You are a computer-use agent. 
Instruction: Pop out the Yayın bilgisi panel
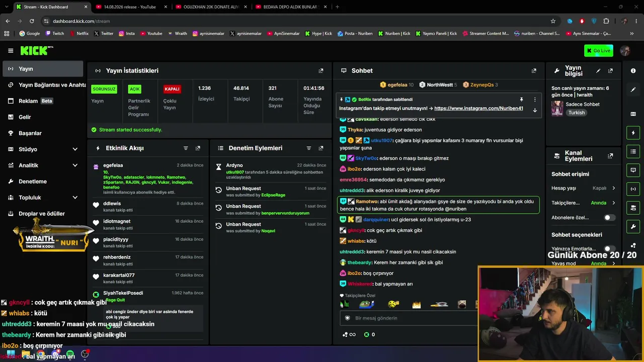pos(610,71)
